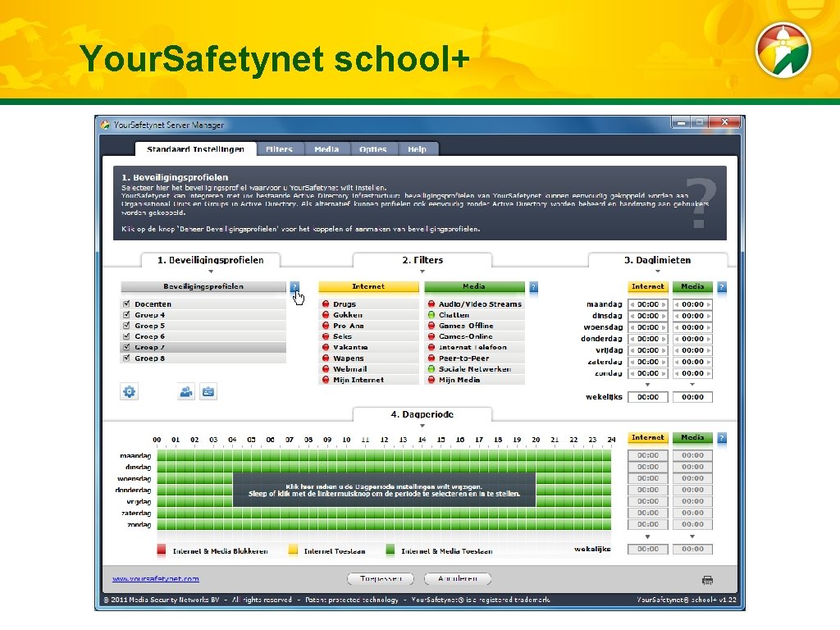Select the Groep 7 profile row

(x=203, y=347)
